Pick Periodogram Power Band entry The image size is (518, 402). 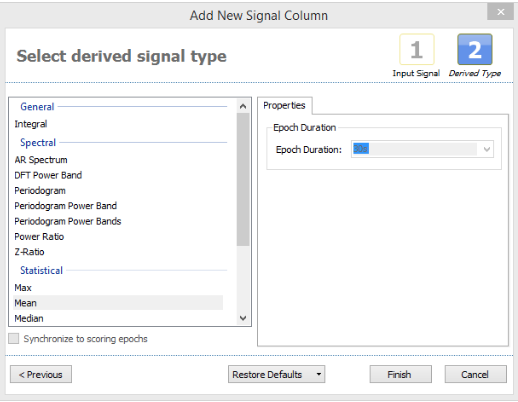pyautogui.click(x=118, y=206)
